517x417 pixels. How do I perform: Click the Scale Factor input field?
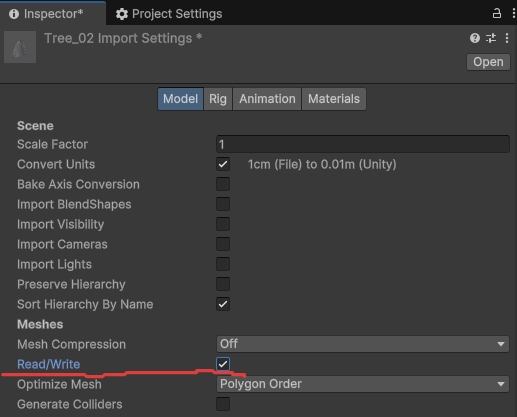coord(363,144)
